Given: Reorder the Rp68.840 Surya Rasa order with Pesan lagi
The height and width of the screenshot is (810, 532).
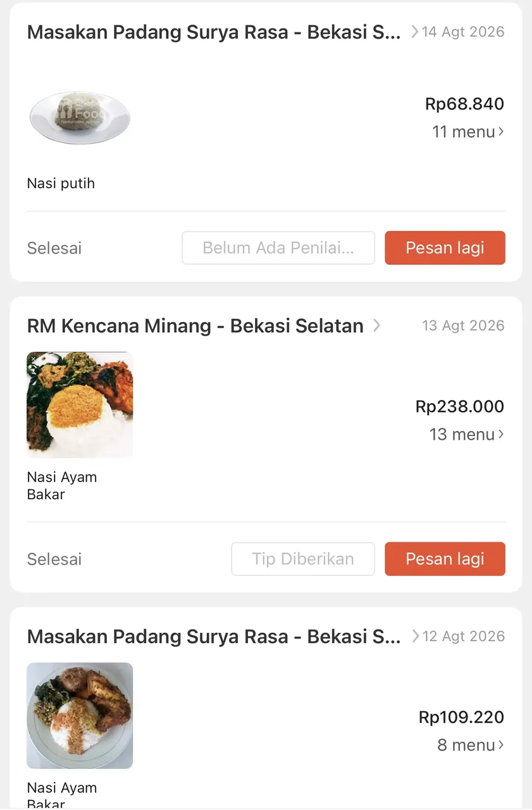Looking at the screenshot, I should [x=445, y=247].
